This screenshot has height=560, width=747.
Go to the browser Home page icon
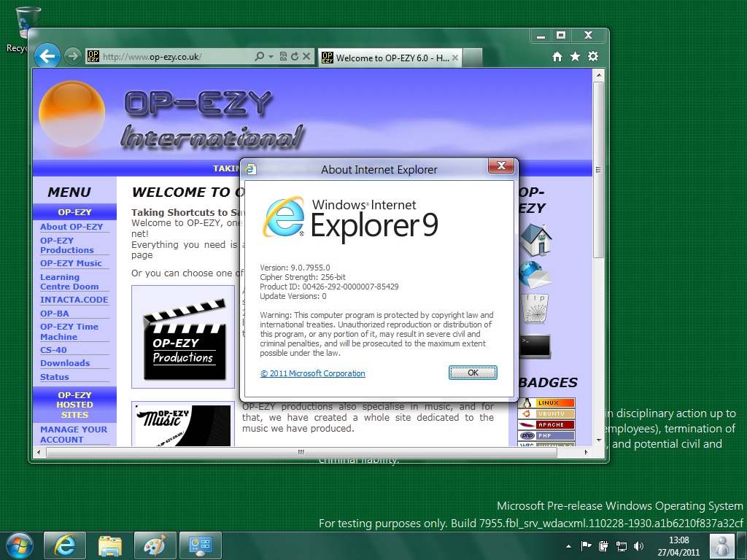(557, 57)
